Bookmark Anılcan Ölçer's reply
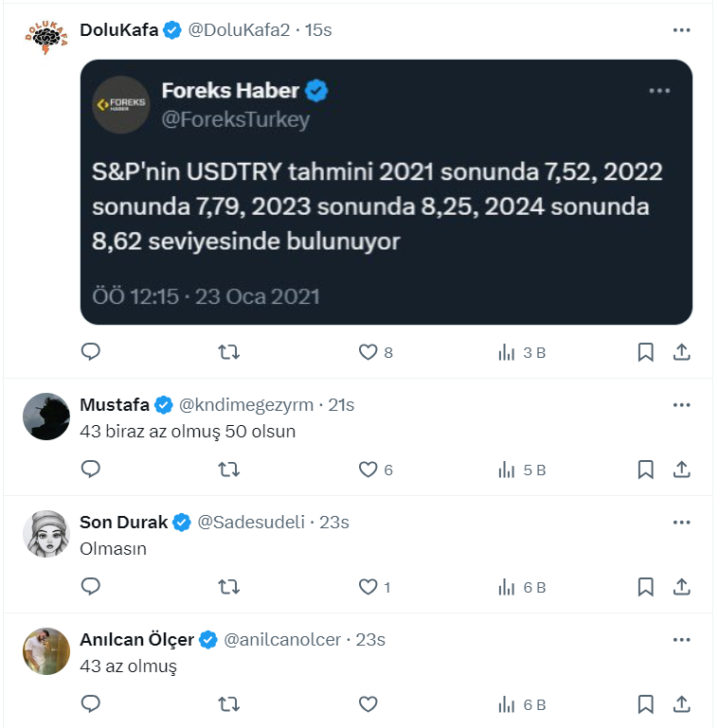 click(645, 704)
